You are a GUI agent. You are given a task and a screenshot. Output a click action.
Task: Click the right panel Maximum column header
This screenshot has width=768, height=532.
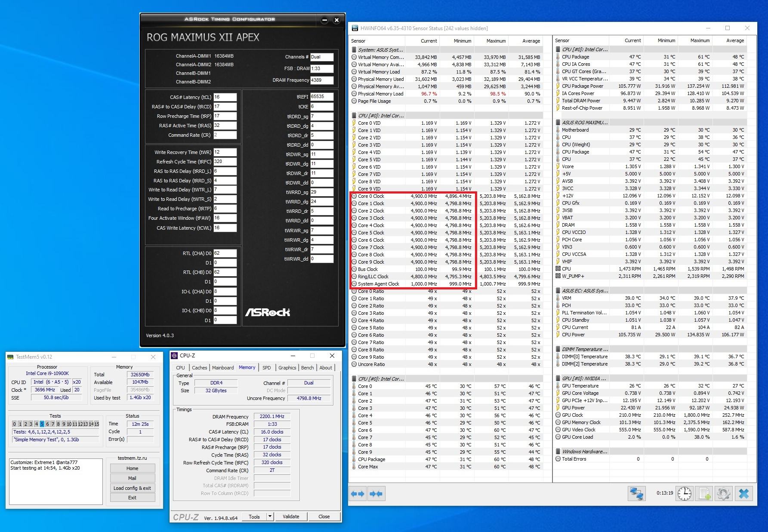(x=700, y=40)
